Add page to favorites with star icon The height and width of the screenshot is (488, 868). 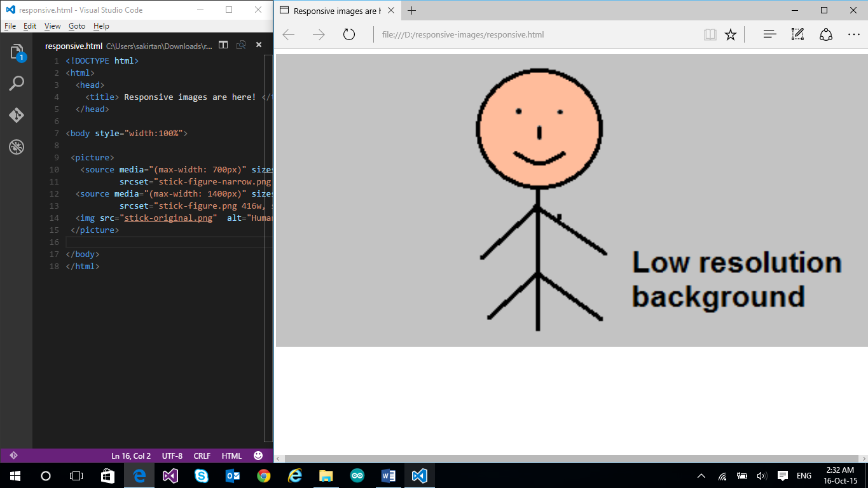(731, 35)
